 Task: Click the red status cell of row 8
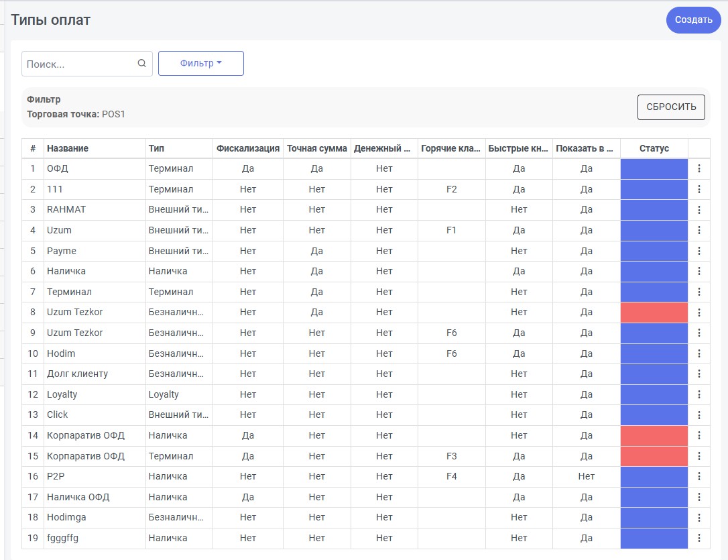coord(654,313)
